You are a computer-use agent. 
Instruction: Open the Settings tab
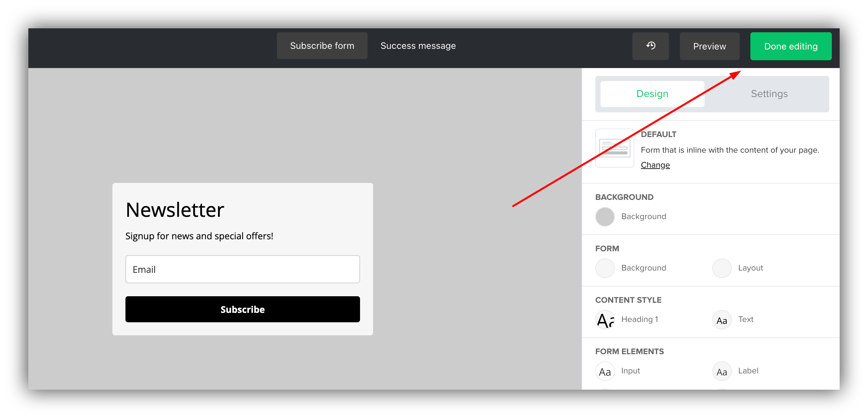[769, 94]
